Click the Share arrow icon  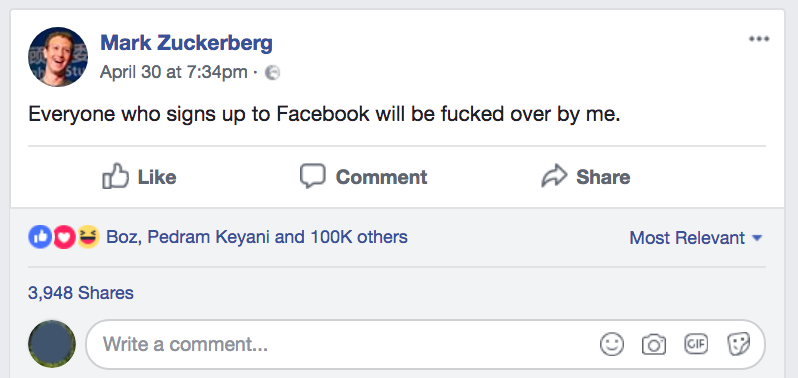coord(554,176)
